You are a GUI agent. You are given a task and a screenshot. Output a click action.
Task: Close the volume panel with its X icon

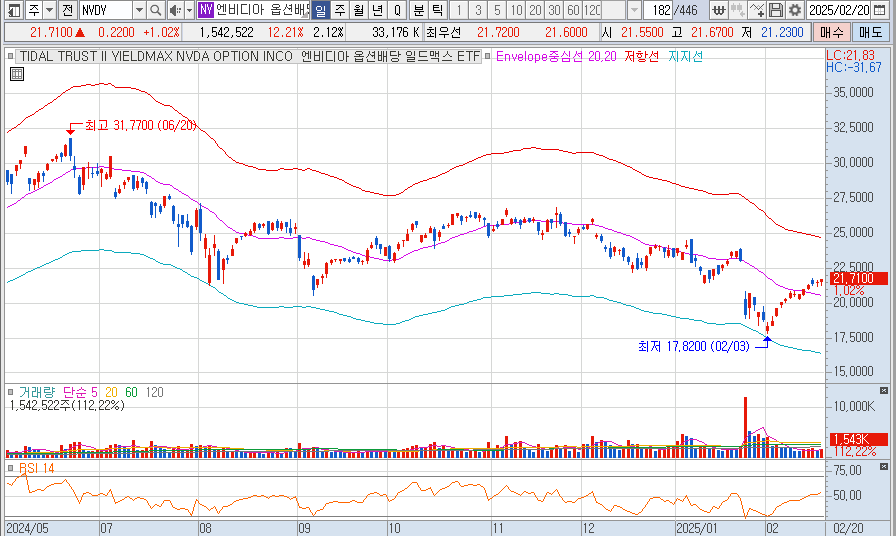pos(884,390)
